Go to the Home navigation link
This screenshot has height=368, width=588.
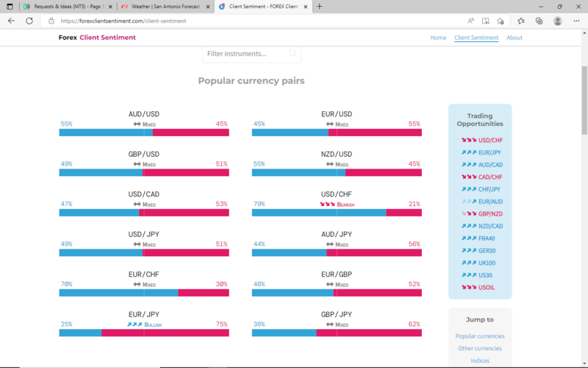[438, 38]
